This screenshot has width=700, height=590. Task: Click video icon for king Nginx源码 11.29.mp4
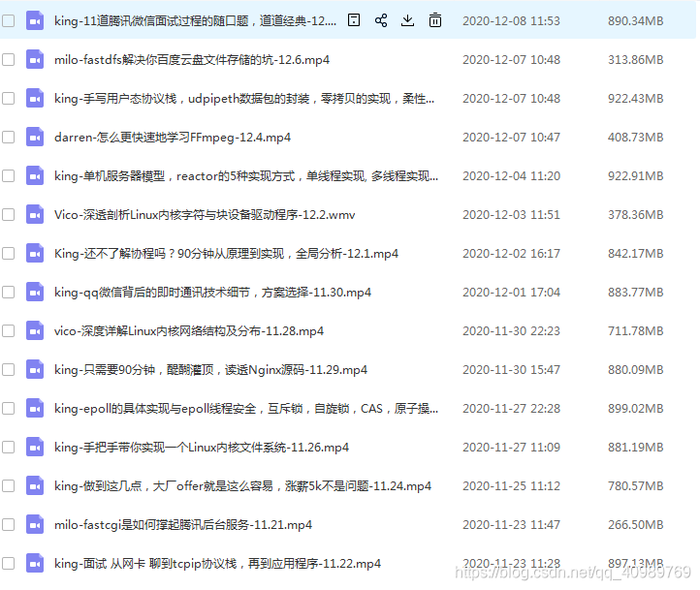click(35, 370)
